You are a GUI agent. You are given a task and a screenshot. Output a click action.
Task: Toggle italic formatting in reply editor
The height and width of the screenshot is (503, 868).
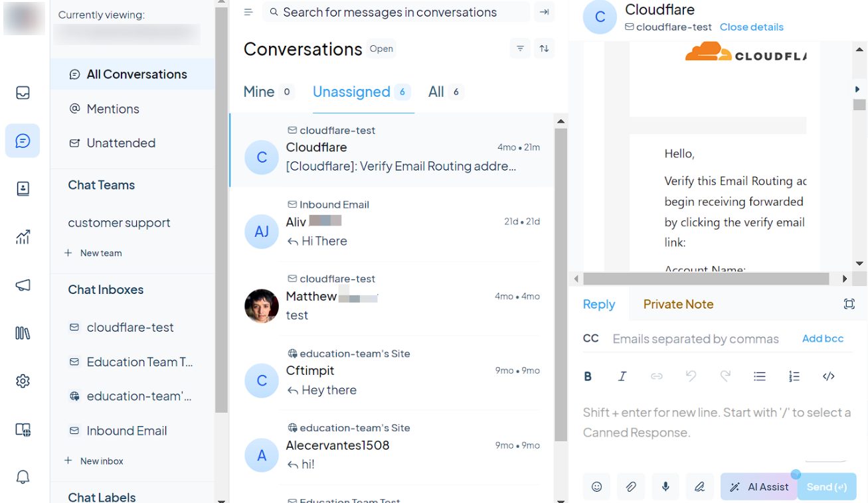pyautogui.click(x=622, y=376)
